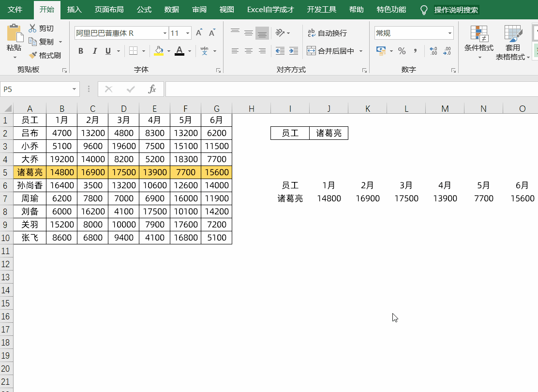Viewport: 538px width, 392px height.
Task: Click the percent style icon
Action: [x=402, y=50]
